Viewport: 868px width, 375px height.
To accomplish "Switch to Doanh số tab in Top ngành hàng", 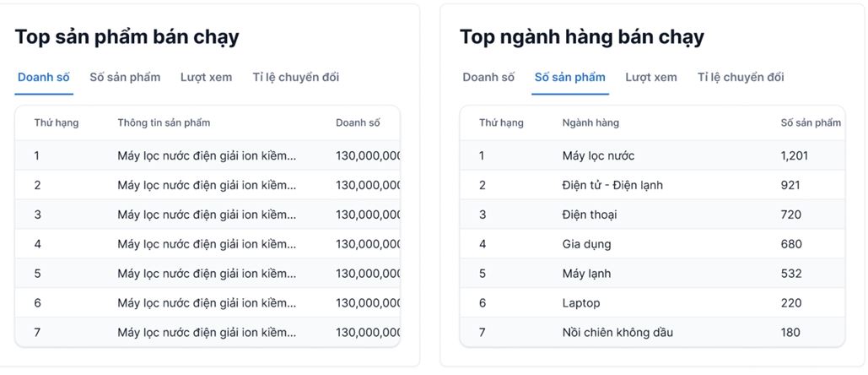I will coord(488,78).
